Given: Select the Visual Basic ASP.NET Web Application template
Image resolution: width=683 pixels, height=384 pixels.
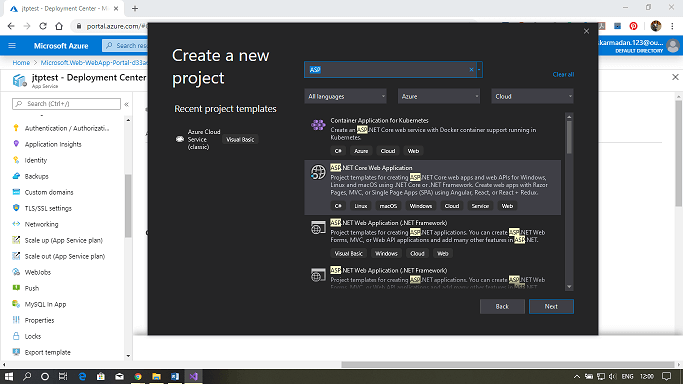Looking at the screenshot, I should coord(433,239).
